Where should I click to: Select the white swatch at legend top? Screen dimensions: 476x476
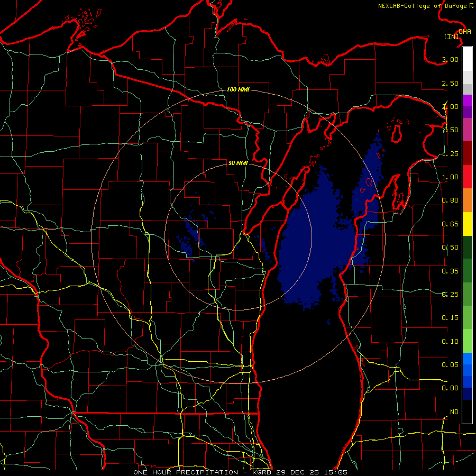pos(467,59)
